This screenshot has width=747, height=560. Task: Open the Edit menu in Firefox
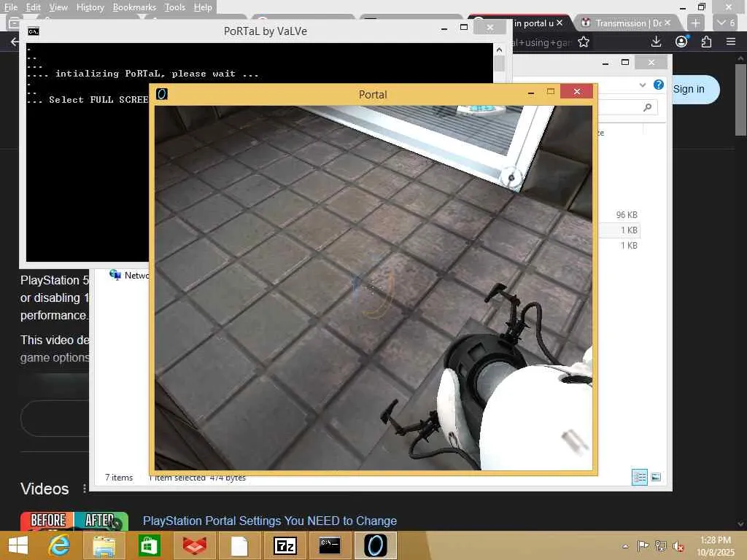pyautogui.click(x=33, y=7)
